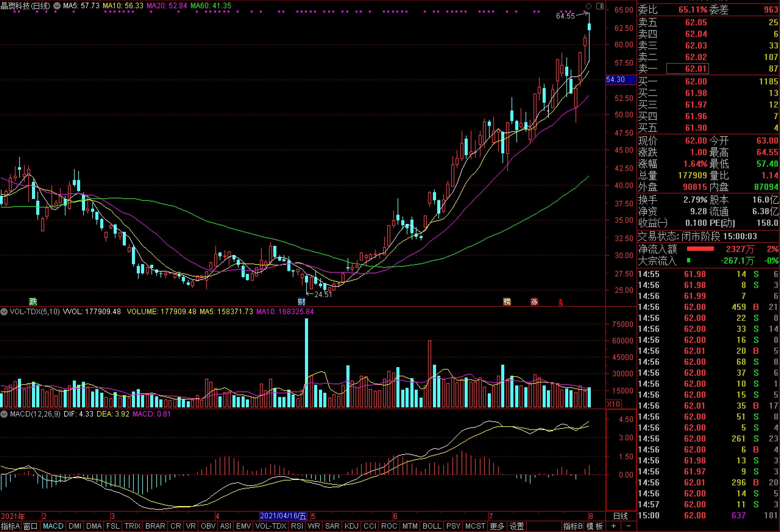780x532 pixels.
Task: Open the 设置 settings button
Action: [x=516, y=526]
